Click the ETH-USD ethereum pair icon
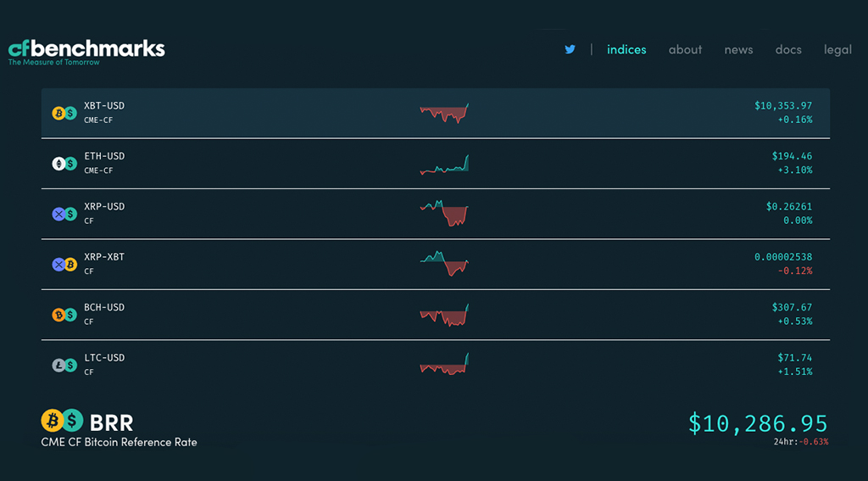Screen dimensions: 868x481 [x=64, y=164]
